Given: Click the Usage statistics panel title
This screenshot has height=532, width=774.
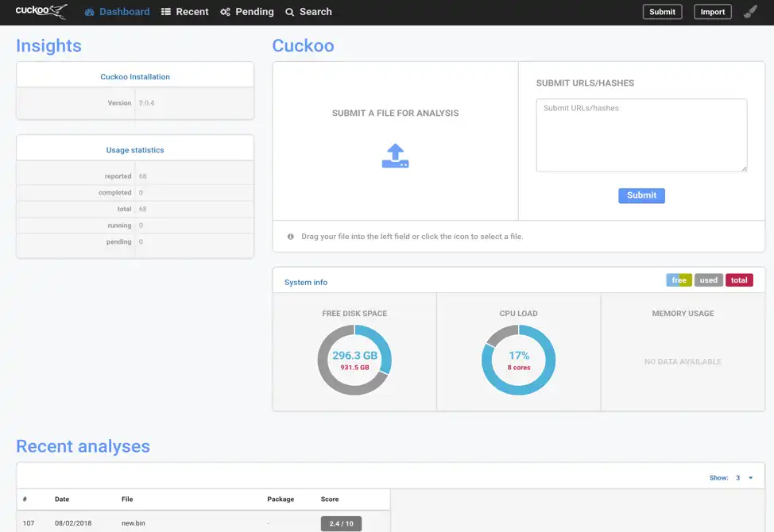Looking at the screenshot, I should click(135, 150).
